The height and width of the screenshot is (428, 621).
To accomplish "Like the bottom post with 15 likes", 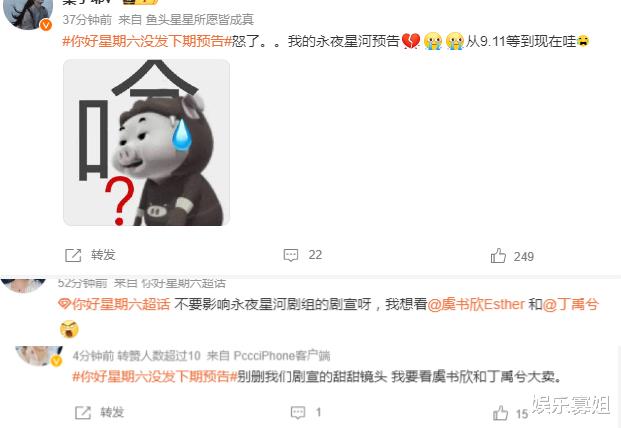I will pos(501,413).
